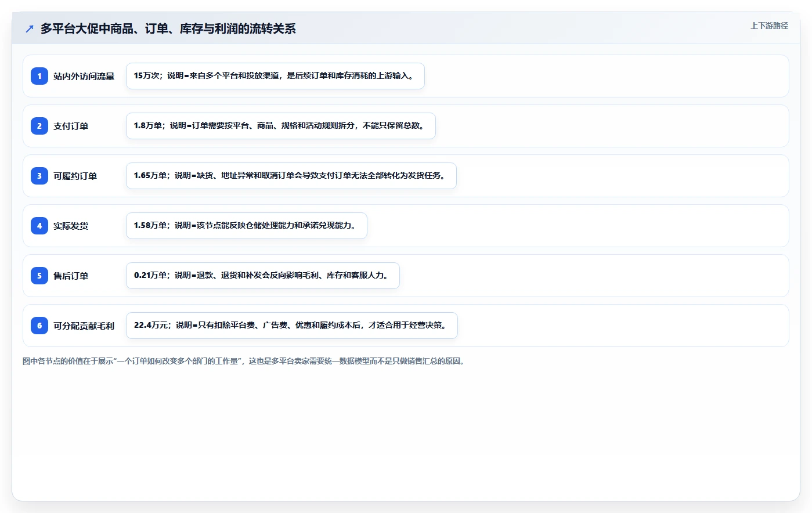Click the footer note starting 图中各节点的价值

pos(244,361)
